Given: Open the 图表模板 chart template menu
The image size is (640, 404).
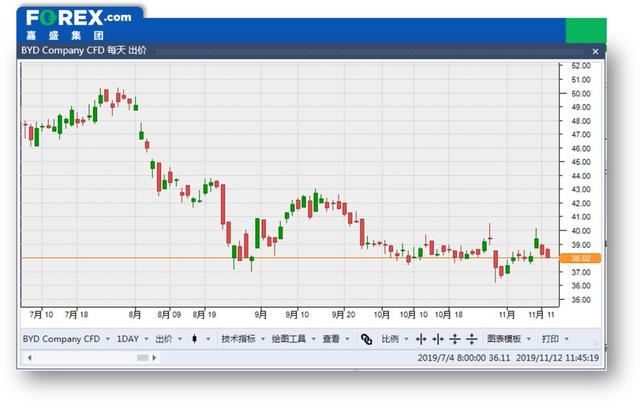Looking at the screenshot, I should [509, 339].
